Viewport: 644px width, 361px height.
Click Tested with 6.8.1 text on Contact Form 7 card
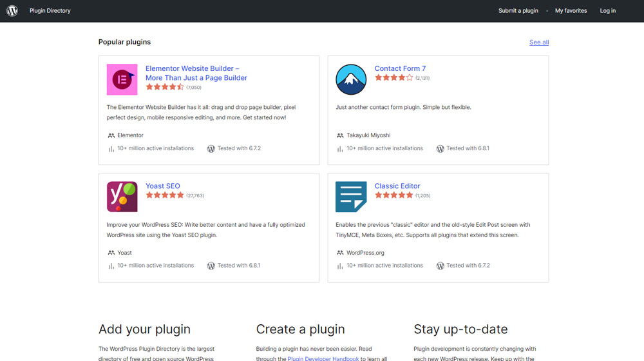[x=468, y=148]
